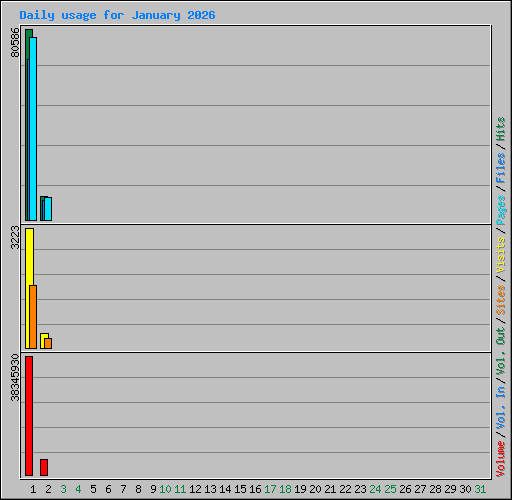Viewport: 512px width, 500px height.
Task: Click the 'Vol. Out' legend label
Action: point(501,352)
